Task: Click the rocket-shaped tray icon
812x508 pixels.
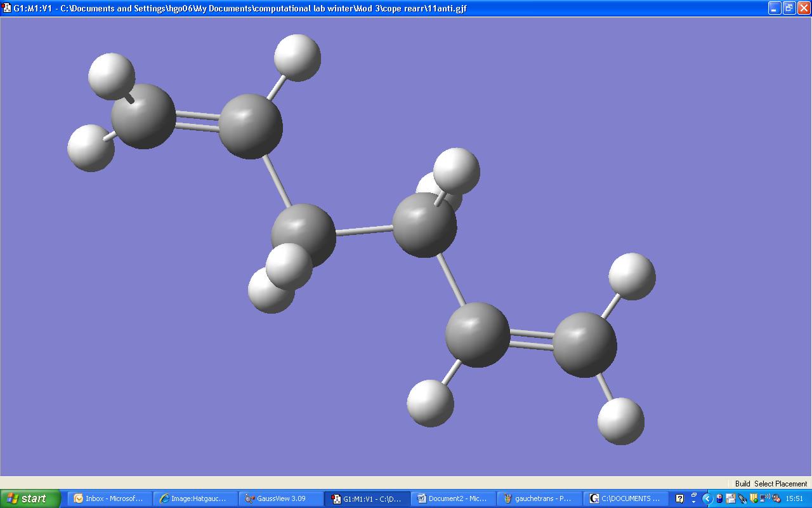Action: (x=742, y=498)
